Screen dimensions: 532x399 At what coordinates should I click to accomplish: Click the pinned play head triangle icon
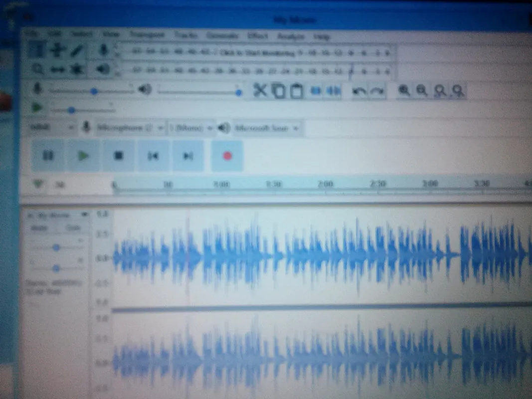click(x=38, y=184)
